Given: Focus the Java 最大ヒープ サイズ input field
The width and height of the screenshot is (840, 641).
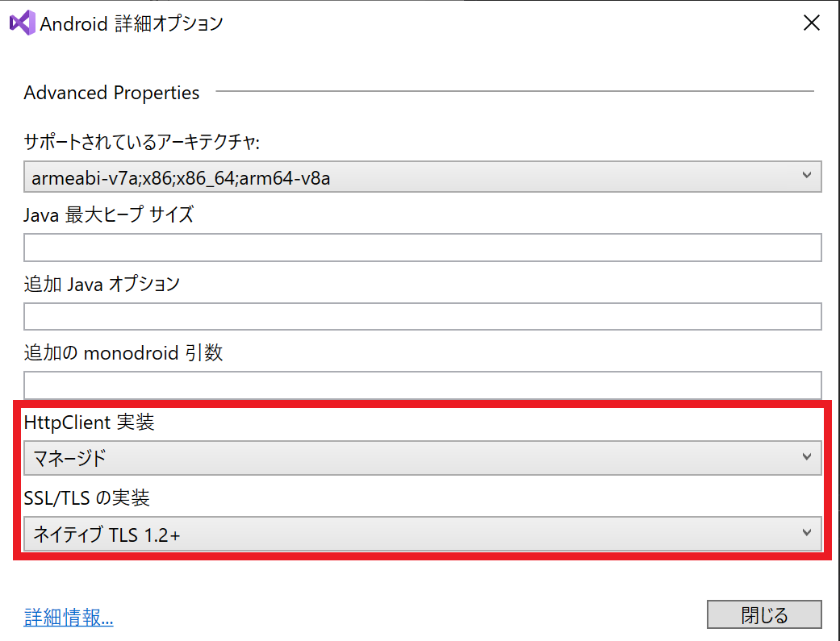Looking at the screenshot, I should [422, 248].
